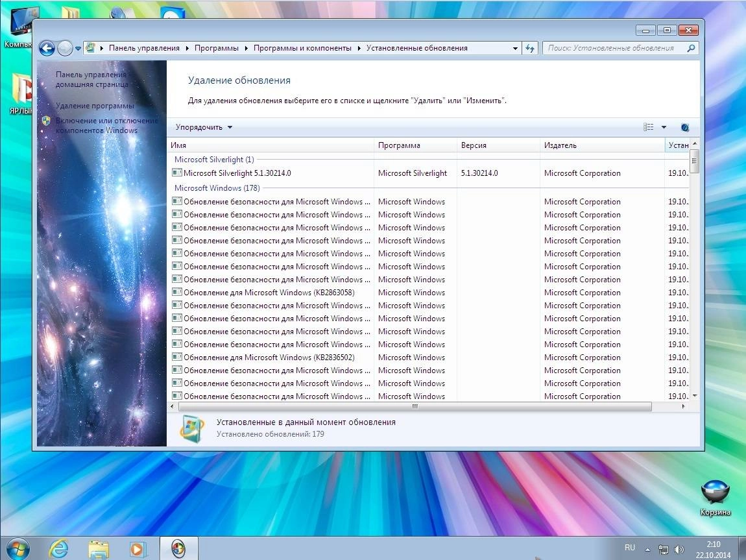Open 'Включение или отключение компонентов Windows' link
746x560 pixels.
point(106,126)
